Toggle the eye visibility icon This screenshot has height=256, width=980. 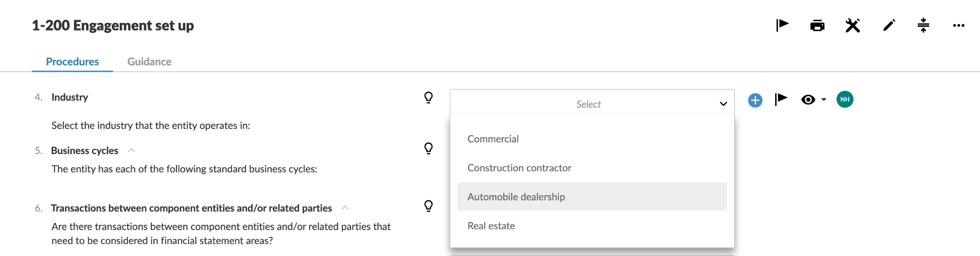[808, 100]
